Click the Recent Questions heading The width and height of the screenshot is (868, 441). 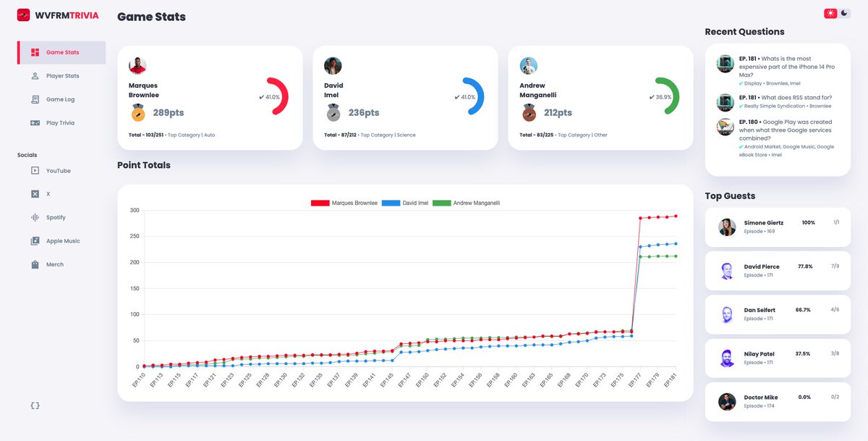[x=744, y=32]
